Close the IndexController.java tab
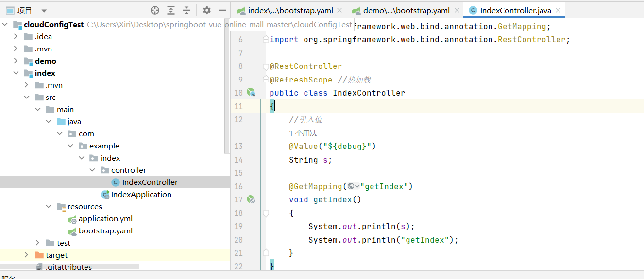 558,10
